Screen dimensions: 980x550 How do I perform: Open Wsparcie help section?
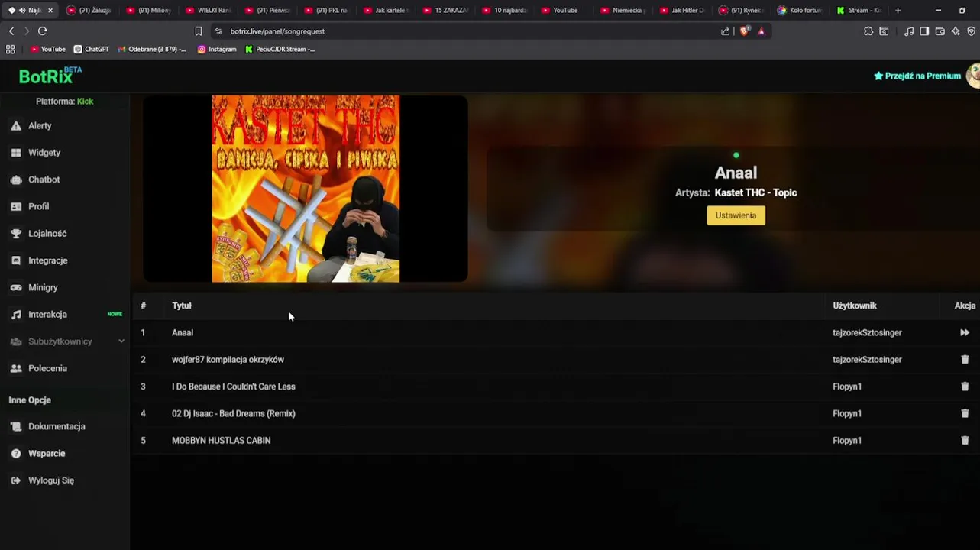(47, 454)
